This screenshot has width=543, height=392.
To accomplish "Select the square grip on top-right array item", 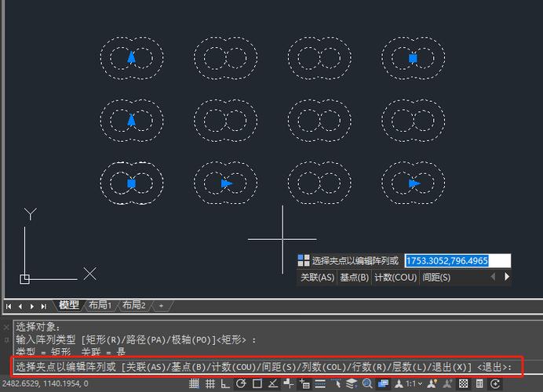I will click(413, 57).
